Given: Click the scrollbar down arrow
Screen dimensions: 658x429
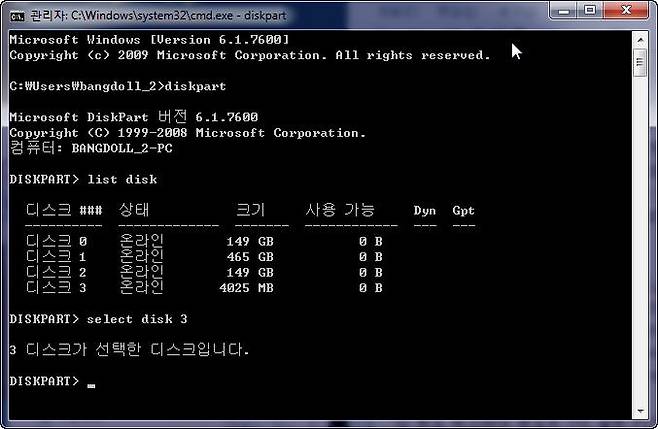Looking at the screenshot, I should click(x=640, y=410).
